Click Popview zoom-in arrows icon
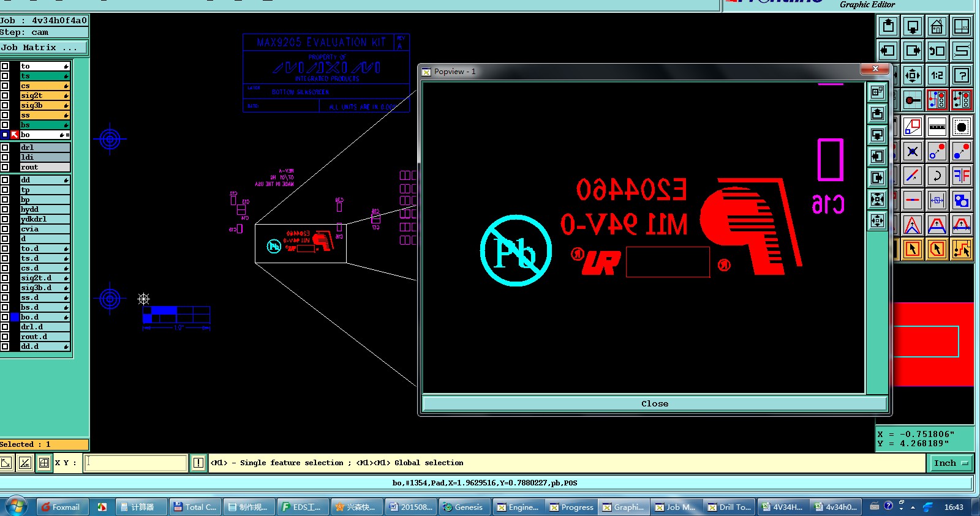This screenshot has width=980, height=516. click(878, 199)
